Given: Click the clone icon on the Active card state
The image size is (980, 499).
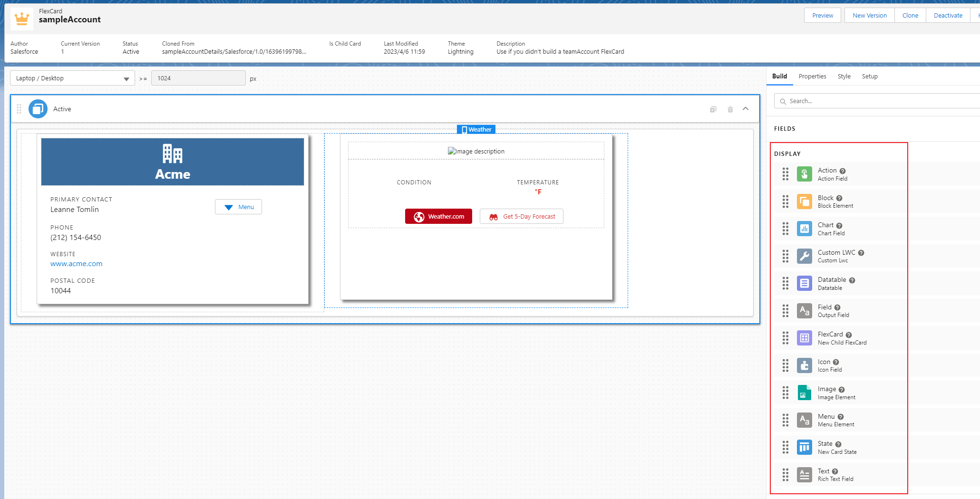Looking at the screenshot, I should (713, 109).
